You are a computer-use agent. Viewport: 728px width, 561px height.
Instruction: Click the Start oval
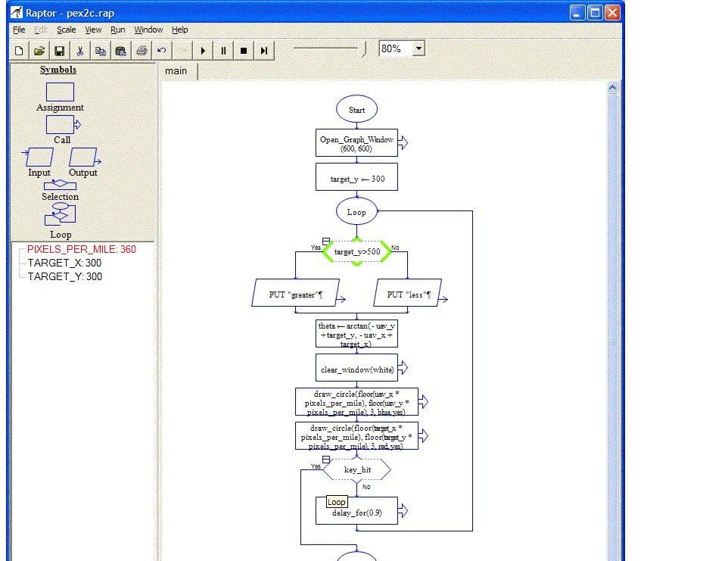tap(356, 109)
